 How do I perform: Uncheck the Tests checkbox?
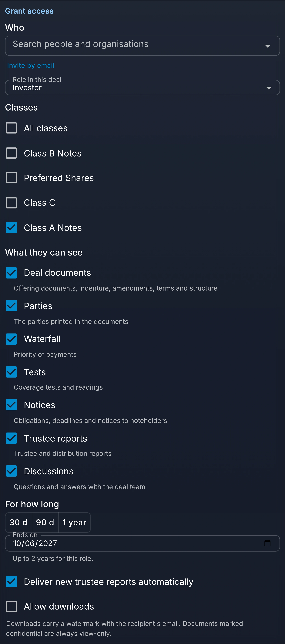coord(11,372)
